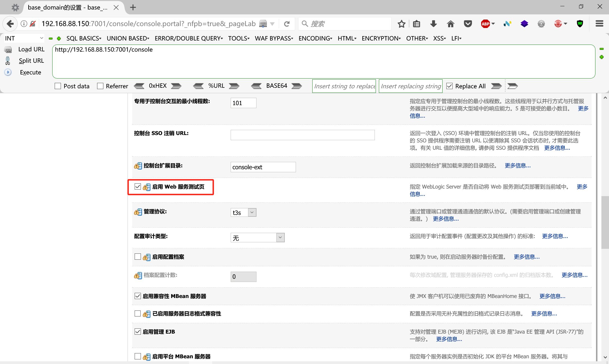Expand the ABP icon dropdown arrow
609x364 pixels.
click(x=493, y=24)
